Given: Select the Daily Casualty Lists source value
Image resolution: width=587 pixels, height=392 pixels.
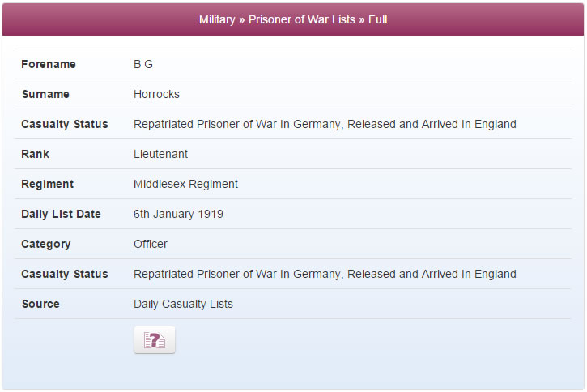Looking at the screenshot, I should 183,304.
